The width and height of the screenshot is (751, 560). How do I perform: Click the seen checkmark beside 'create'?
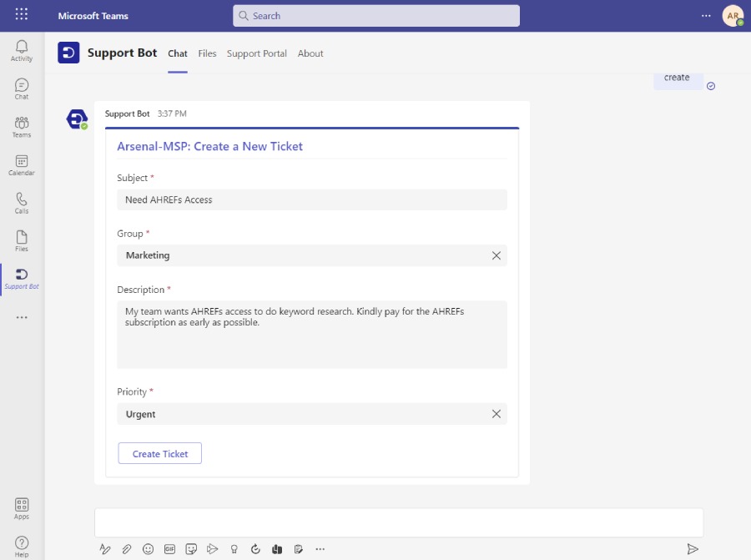tap(711, 86)
